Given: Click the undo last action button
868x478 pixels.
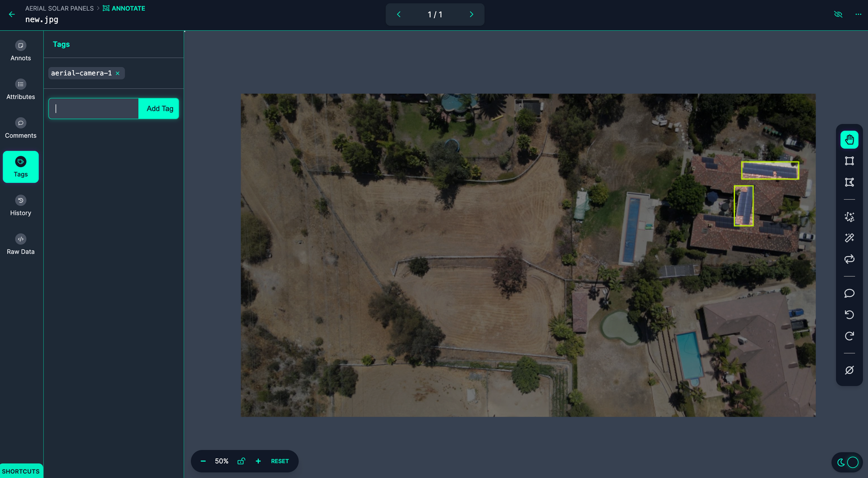Looking at the screenshot, I should pyautogui.click(x=849, y=314).
